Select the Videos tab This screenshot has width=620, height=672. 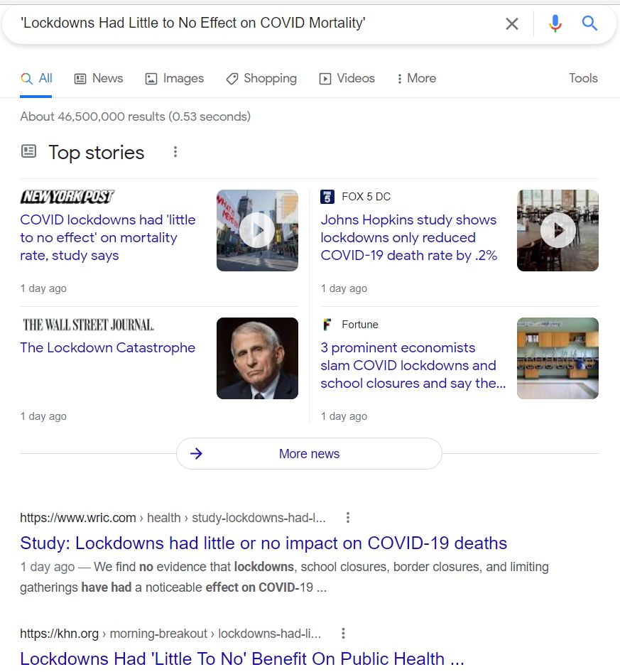347,79
